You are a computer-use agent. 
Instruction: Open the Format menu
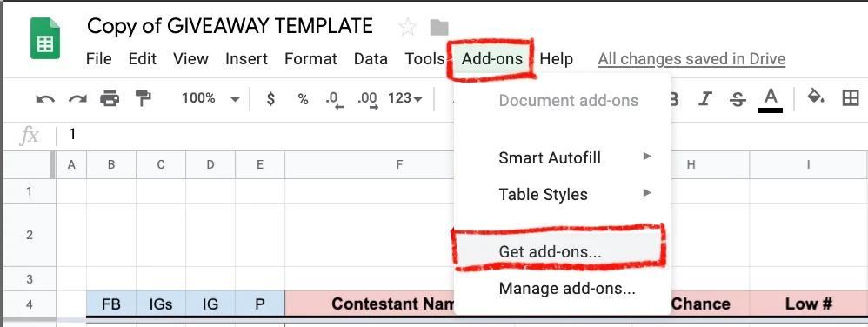coord(310,58)
